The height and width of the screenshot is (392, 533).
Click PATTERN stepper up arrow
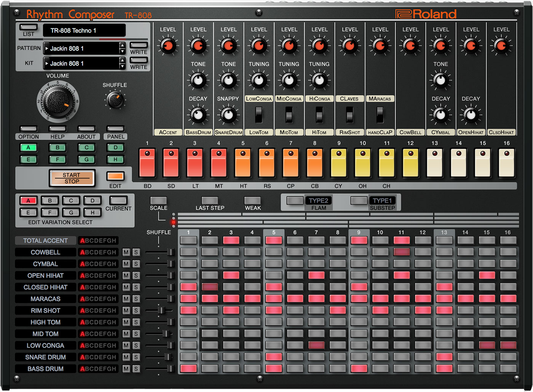[122, 45]
